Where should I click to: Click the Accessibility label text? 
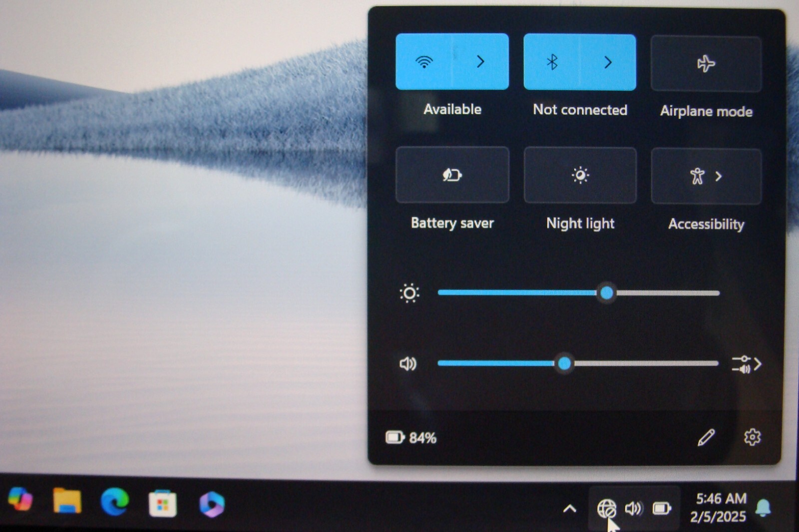706,224
